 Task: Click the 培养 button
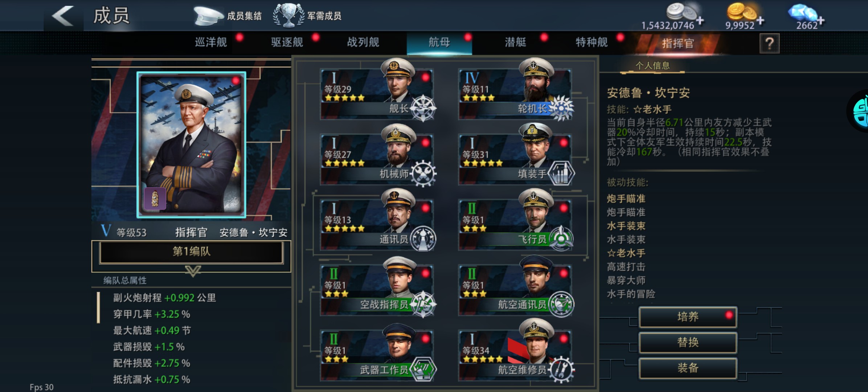tap(688, 317)
